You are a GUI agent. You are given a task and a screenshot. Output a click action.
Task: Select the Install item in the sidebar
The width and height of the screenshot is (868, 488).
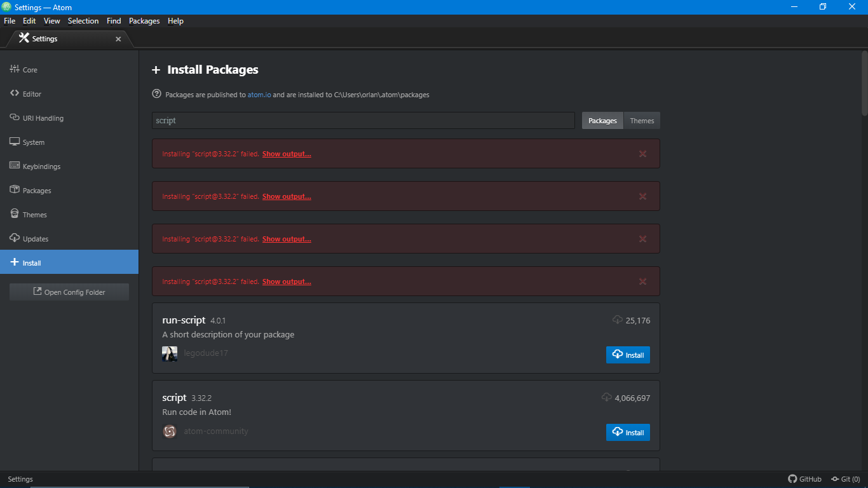(69, 262)
